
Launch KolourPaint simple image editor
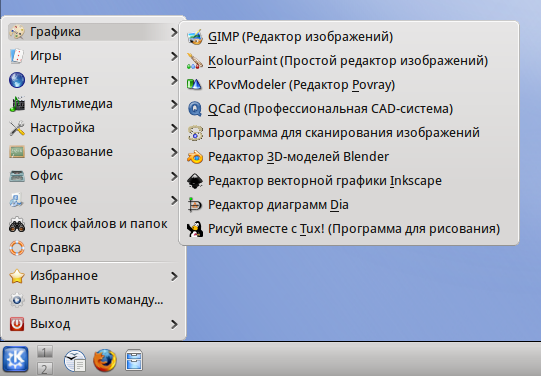pos(349,61)
